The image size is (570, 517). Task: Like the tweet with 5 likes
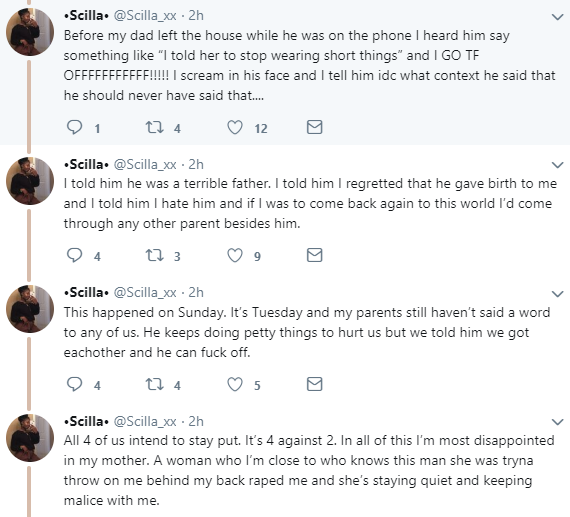tap(235, 384)
